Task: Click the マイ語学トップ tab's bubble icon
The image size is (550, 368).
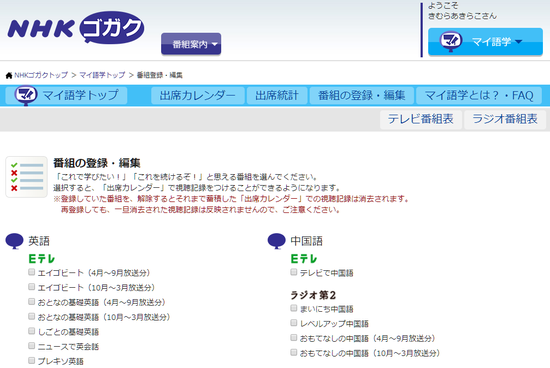Action: 26,95
